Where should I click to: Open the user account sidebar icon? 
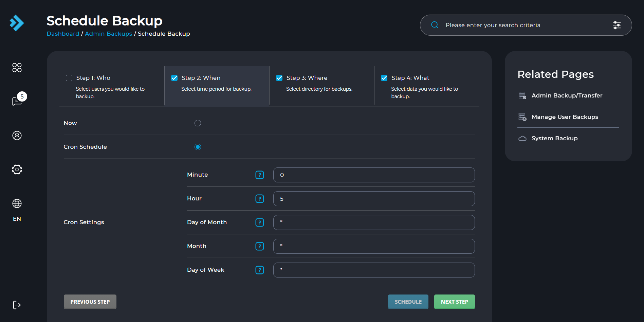pyautogui.click(x=17, y=136)
